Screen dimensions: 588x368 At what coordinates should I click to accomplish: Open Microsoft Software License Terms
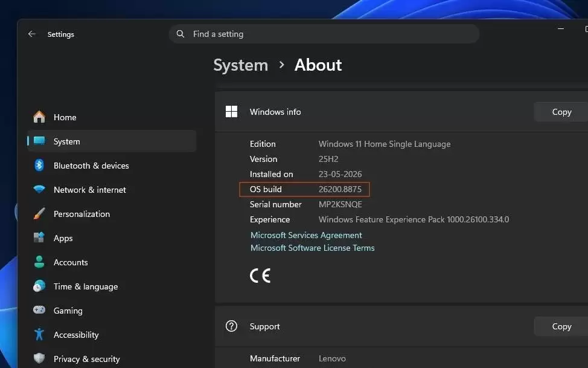pos(312,248)
